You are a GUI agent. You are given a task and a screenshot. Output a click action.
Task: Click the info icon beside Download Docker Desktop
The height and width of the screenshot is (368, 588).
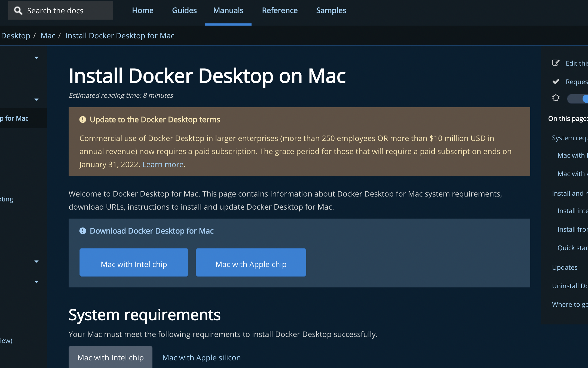83,231
